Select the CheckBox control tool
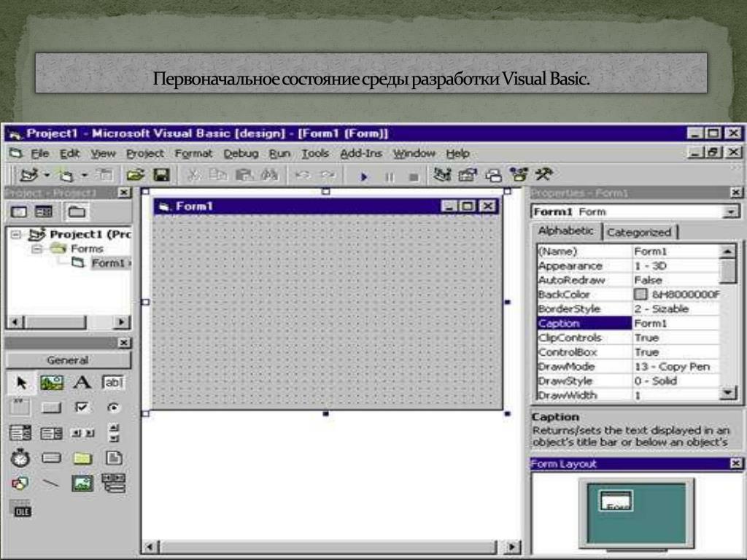This screenshot has width=747, height=560. pos(82,407)
